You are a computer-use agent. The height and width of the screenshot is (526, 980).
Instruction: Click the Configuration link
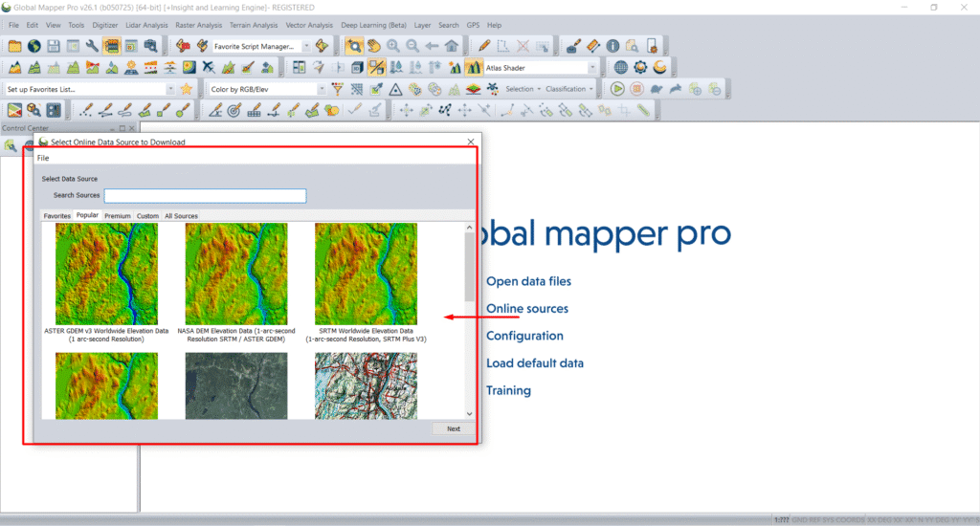(x=524, y=336)
